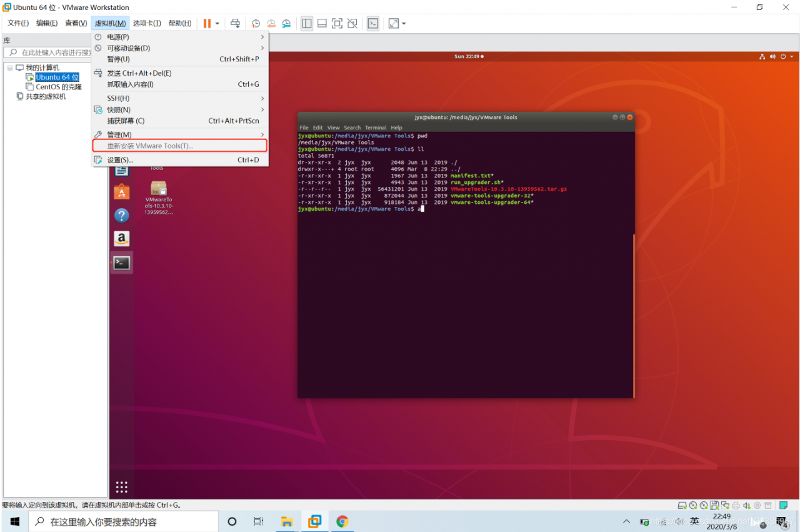Choose 发送 Ctrl+Alt+Del(E) menu entry
Screen dimensions: 800x532
[180, 73]
